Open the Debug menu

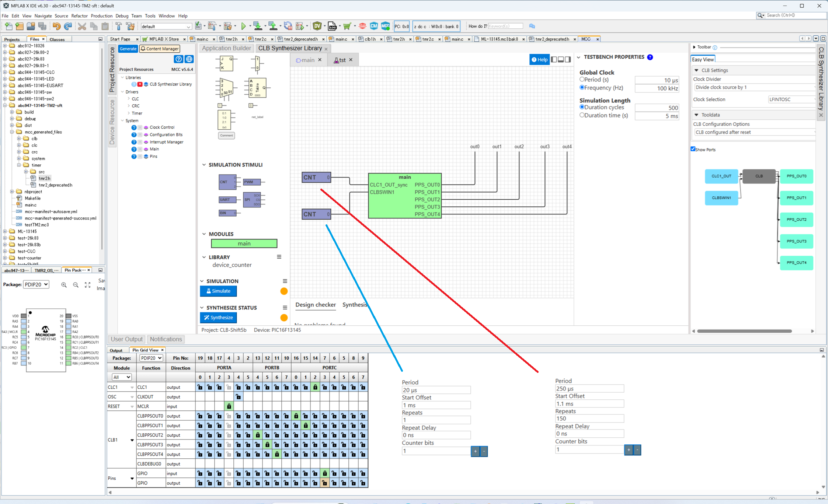coord(122,16)
